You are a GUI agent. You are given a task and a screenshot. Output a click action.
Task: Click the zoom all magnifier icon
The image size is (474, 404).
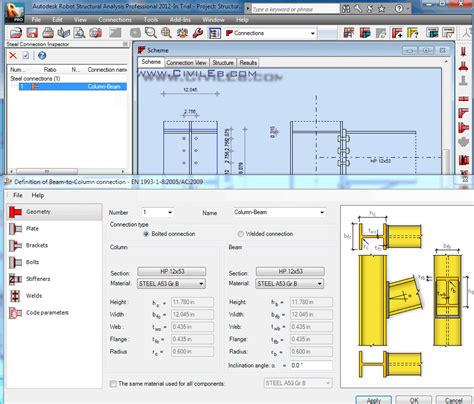pos(166,33)
